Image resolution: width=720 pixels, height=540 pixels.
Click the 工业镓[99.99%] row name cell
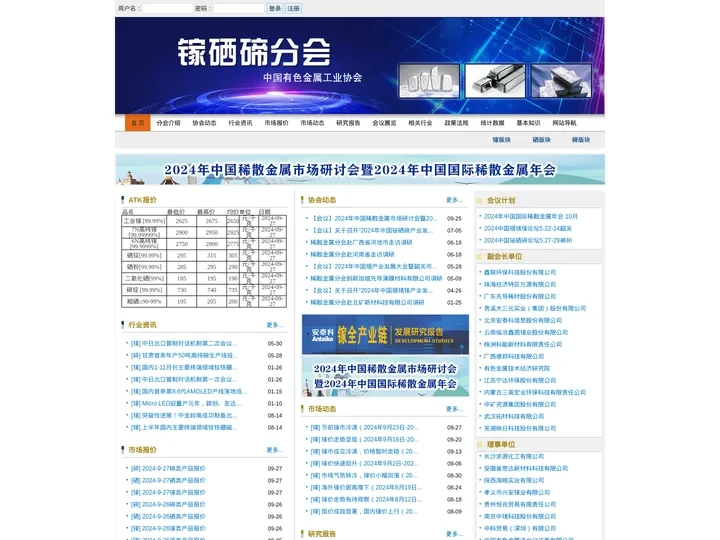(144, 221)
